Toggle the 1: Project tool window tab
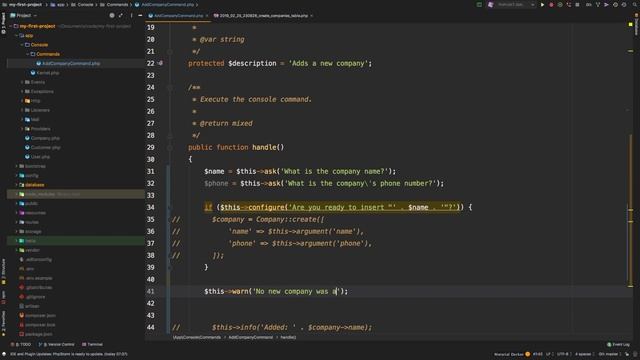 click(x=3, y=23)
